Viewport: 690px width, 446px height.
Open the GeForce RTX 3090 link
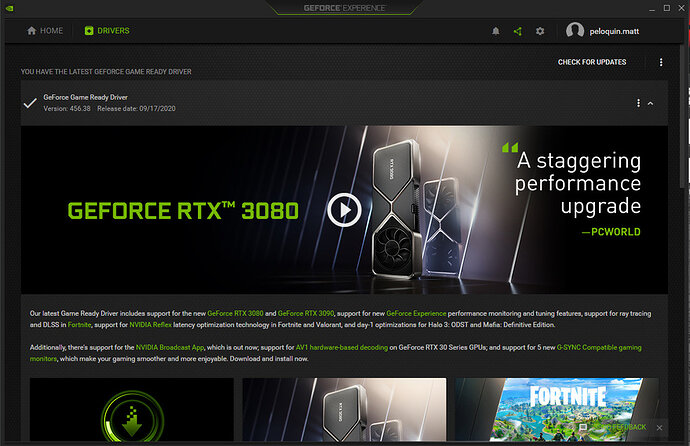click(x=306, y=314)
